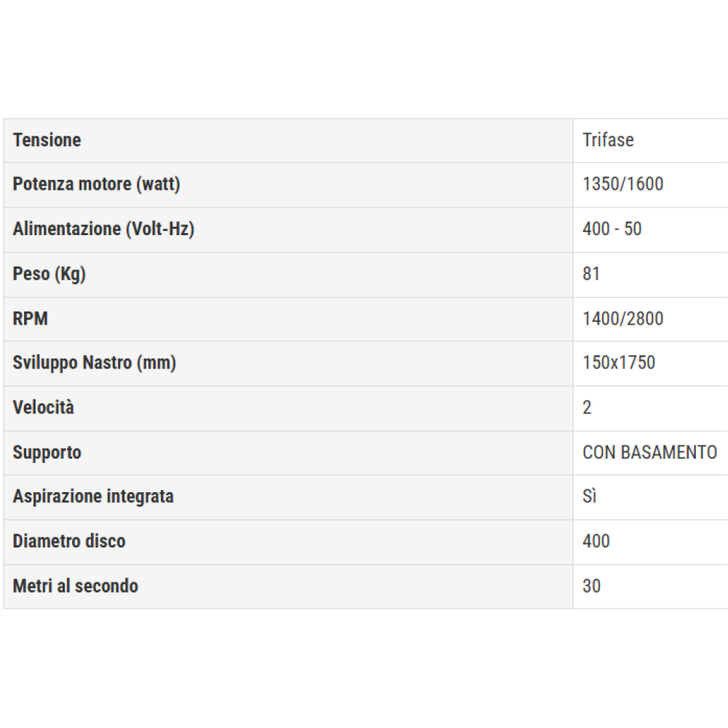Image resolution: width=728 pixels, height=728 pixels.
Task: Click the Sviluppo Nastro (mm) label
Action: pyautogui.click(x=94, y=363)
